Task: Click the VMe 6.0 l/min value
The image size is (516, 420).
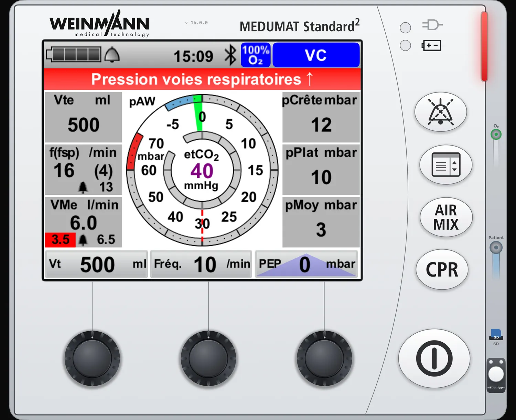Action: click(x=84, y=223)
